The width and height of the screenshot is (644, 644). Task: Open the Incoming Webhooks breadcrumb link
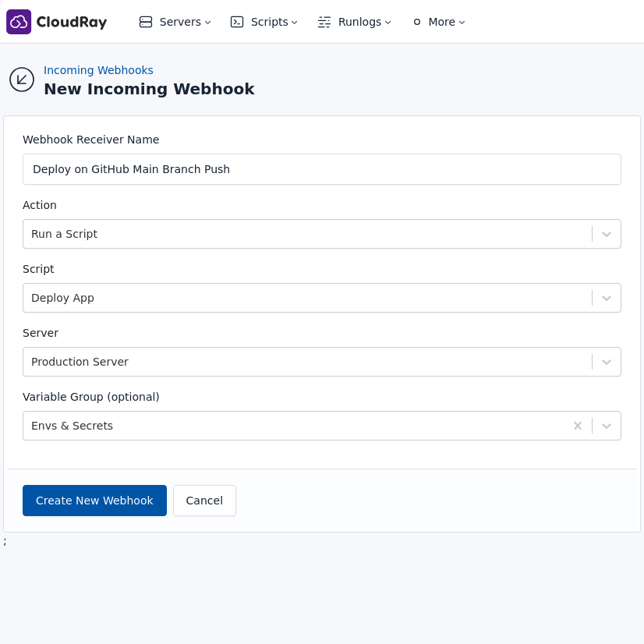coord(98,70)
